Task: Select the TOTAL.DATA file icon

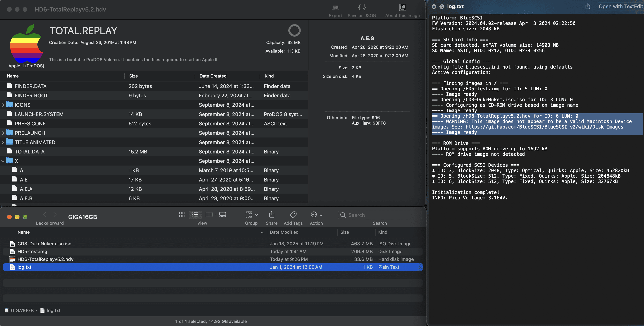Action: (9, 151)
